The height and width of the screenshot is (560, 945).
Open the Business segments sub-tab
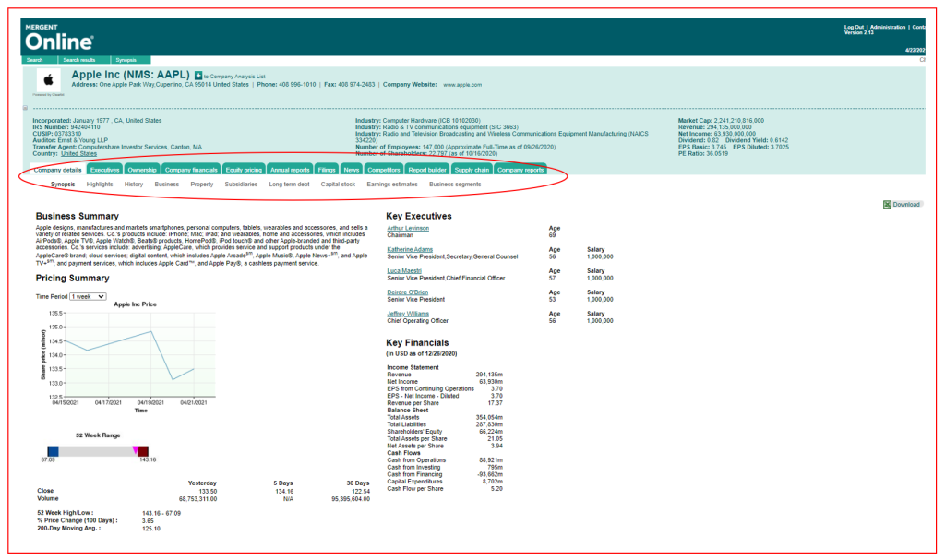(x=455, y=185)
